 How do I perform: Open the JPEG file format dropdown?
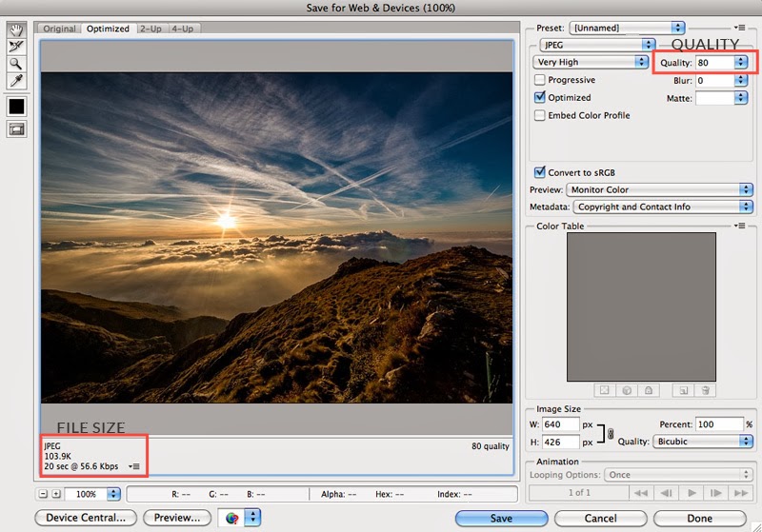(595, 45)
